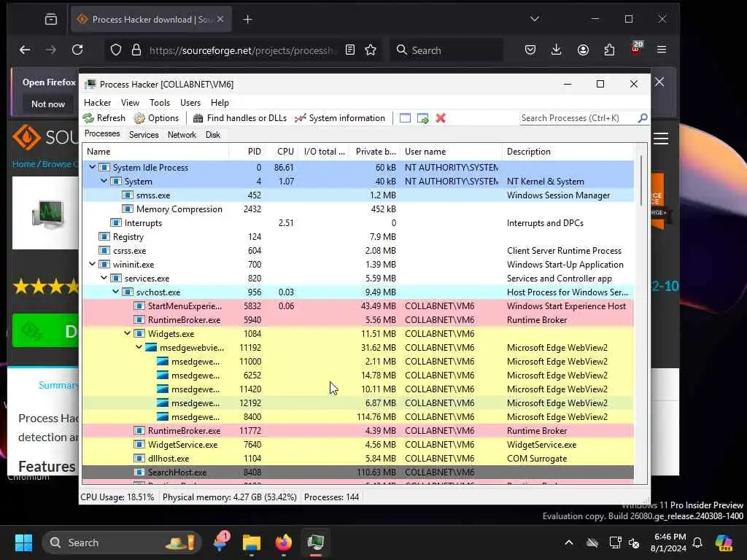Click the Firefox reload page button
Image resolution: width=747 pixels, height=560 pixels.
(77, 50)
